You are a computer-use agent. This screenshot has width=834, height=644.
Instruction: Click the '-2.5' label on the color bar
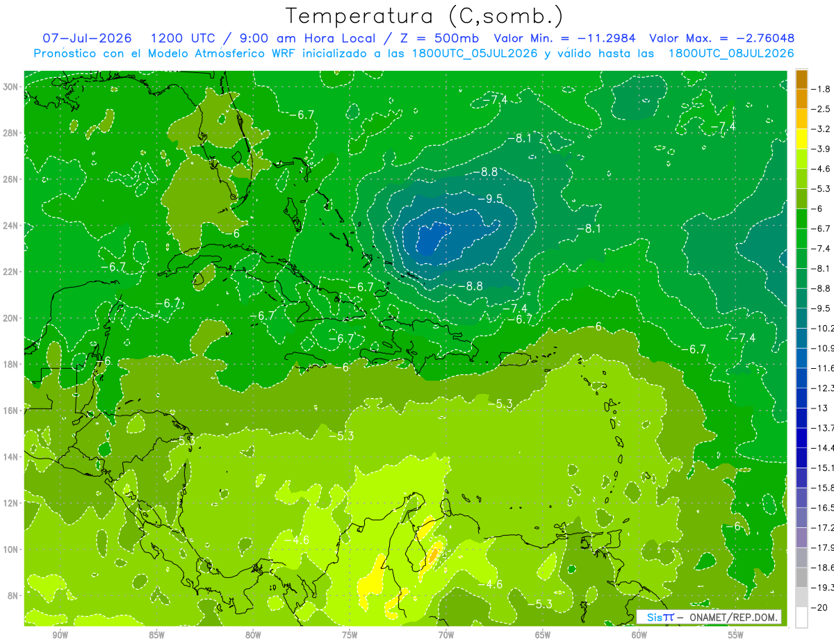pyautogui.click(x=821, y=109)
